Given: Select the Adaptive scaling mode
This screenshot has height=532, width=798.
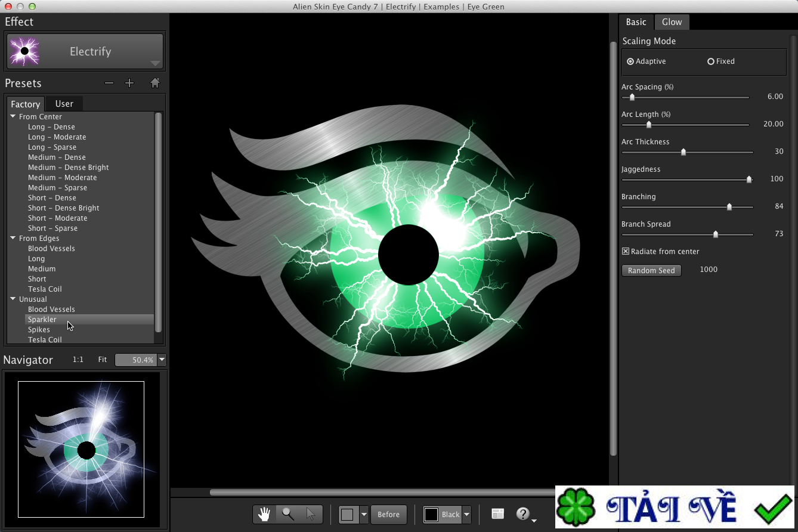Looking at the screenshot, I should pyautogui.click(x=630, y=61).
